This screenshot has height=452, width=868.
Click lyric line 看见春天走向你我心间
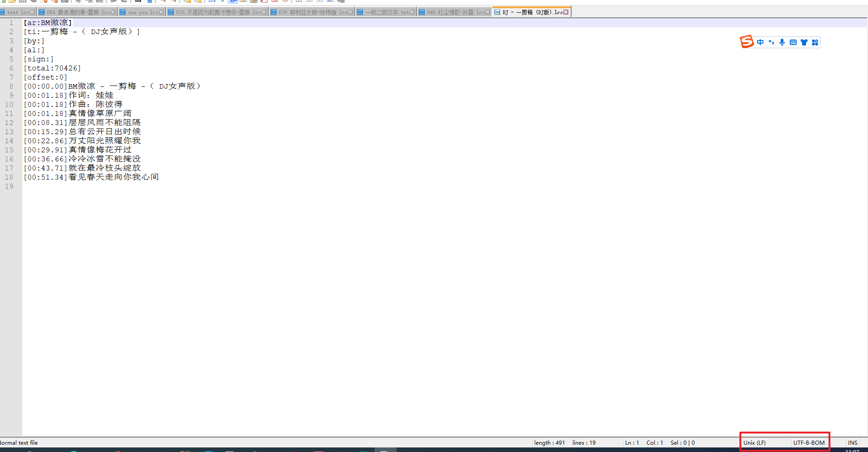click(114, 177)
